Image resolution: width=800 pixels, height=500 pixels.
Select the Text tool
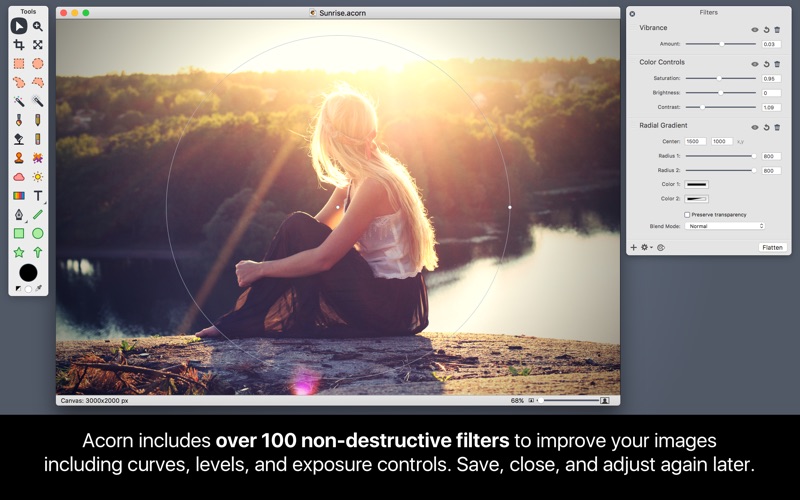(x=38, y=196)
